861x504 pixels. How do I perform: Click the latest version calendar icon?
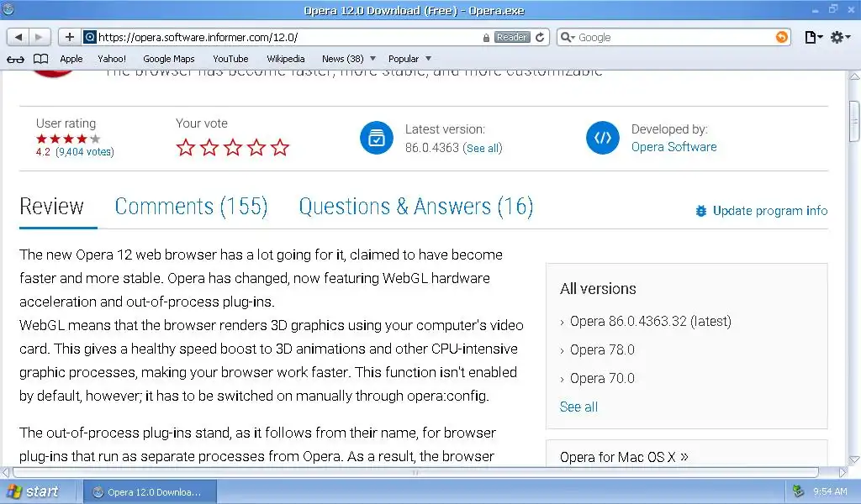377,138
